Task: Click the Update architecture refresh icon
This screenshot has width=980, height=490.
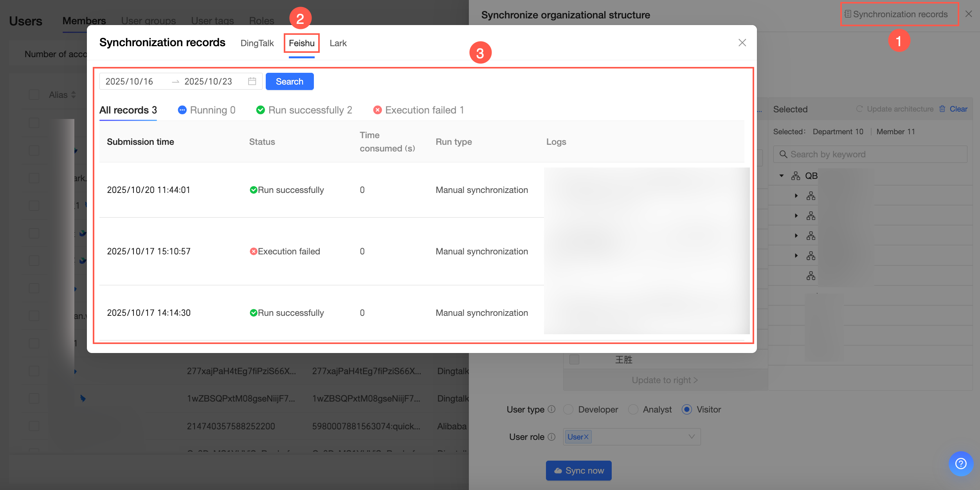Action: 859,109
